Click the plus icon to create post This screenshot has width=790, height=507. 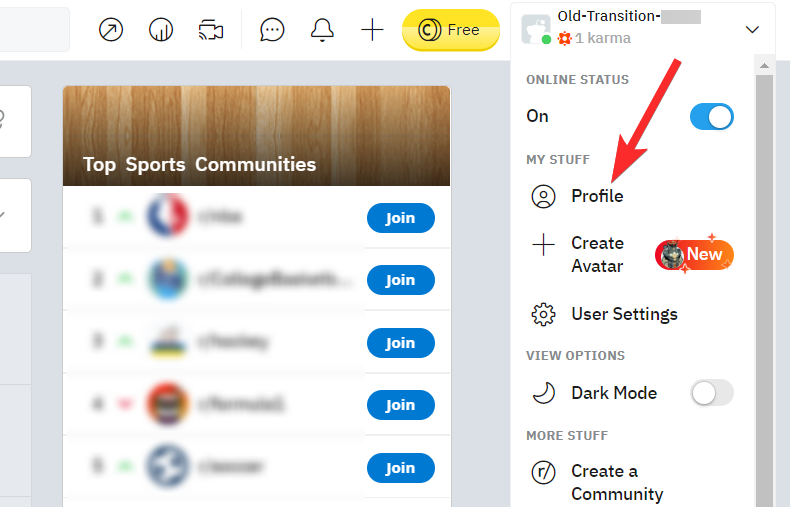pos(372,30)
